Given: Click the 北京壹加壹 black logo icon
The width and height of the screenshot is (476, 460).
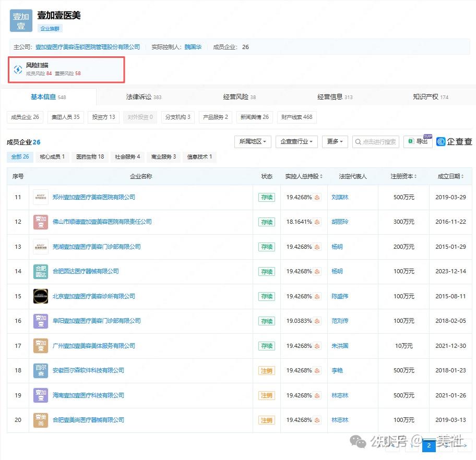Looking at the screenshot, I should point(41,296).
